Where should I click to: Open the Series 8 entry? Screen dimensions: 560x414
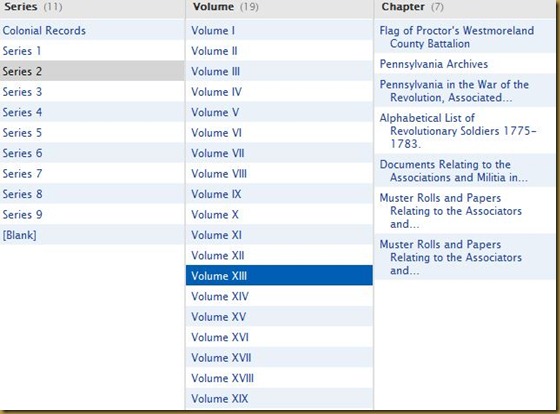tap(92, 194)
